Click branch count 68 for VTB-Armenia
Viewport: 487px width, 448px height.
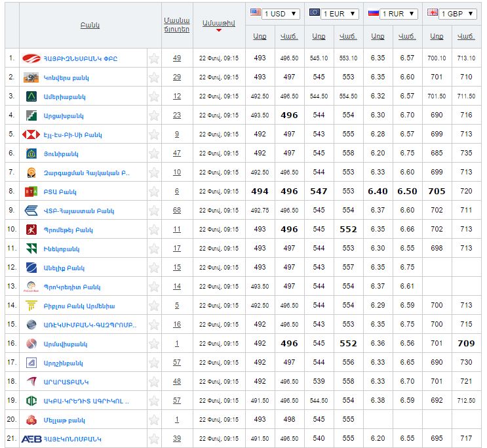(x=177, y=211)
